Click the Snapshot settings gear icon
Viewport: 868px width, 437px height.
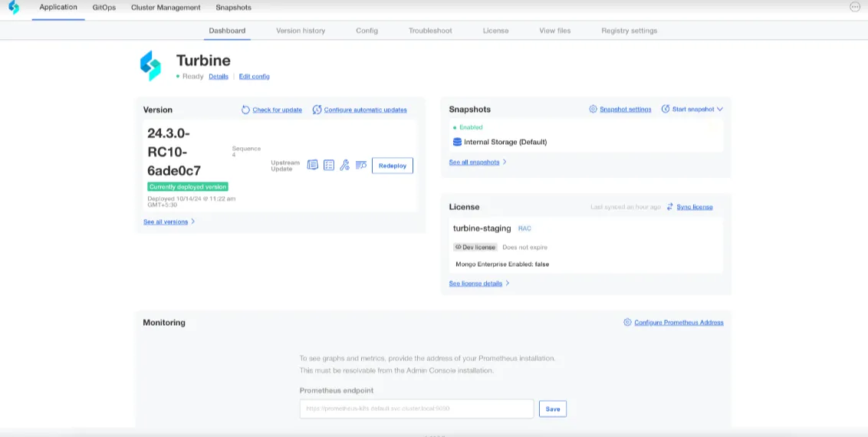(x=593, y=109)
